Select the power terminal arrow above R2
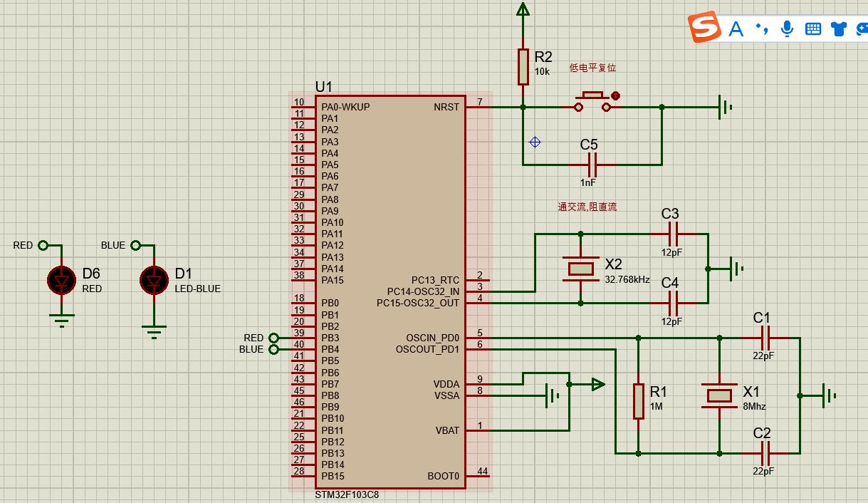 523,9
